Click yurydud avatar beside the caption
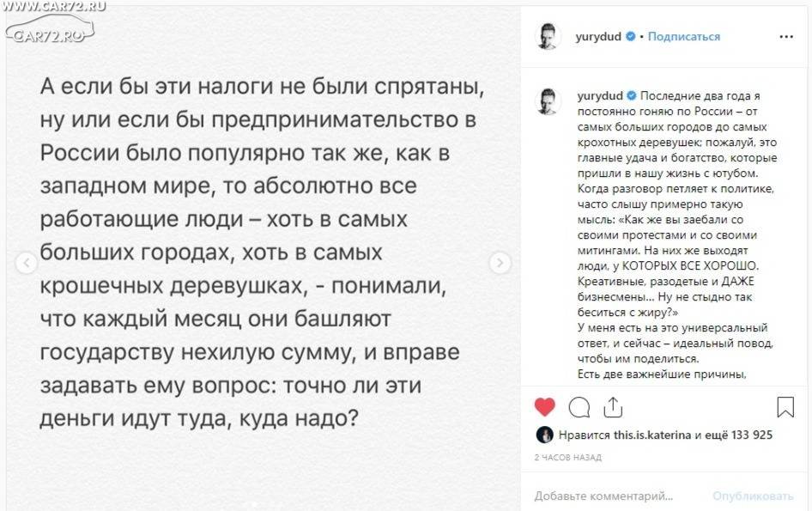The width and height of the screenshot is (812, 511). tap(548, 101)
